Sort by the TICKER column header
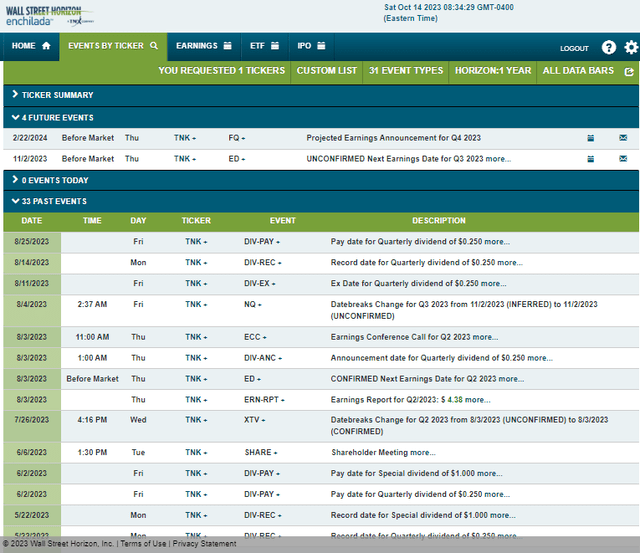 [196, 221]
